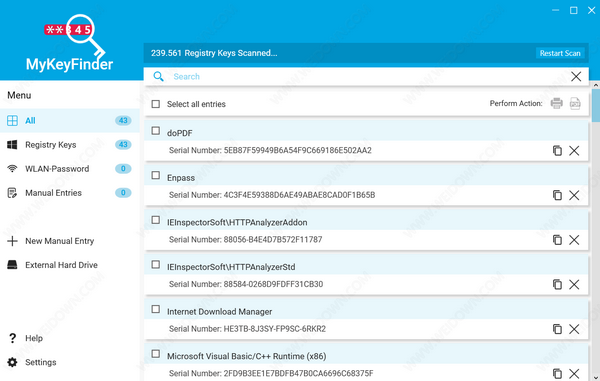Click the Internet Download Manager title
Screen dimensions: 600x381
(x=219, y=312)
